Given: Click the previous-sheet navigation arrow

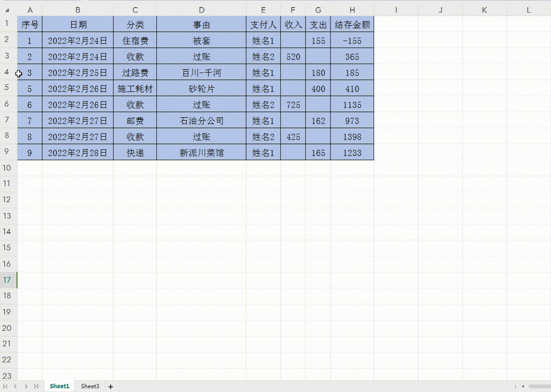Looking at the screenshot, I should [x=16, y=386].
